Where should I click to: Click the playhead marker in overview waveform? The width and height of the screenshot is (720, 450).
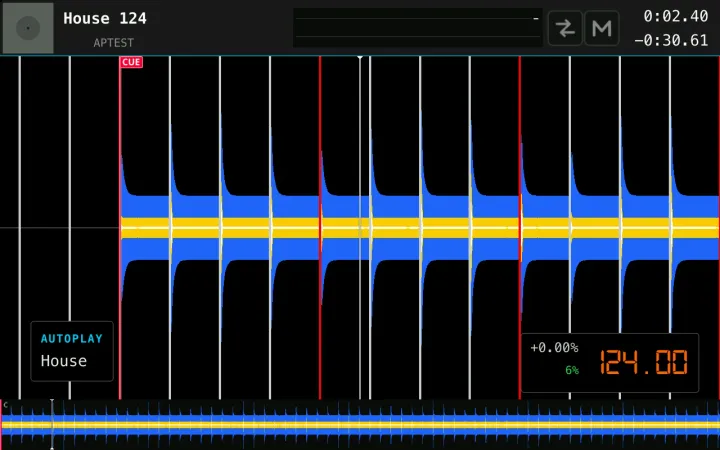52,424
